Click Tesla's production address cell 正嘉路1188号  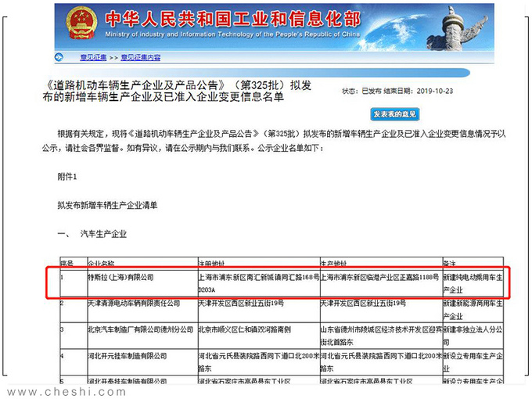pos(381,283)
